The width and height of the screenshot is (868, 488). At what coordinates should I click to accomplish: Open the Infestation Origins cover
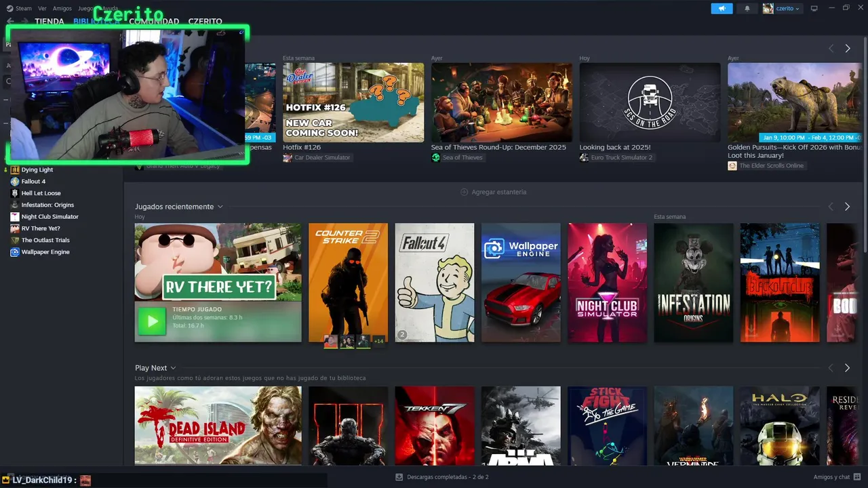point(694,283)
